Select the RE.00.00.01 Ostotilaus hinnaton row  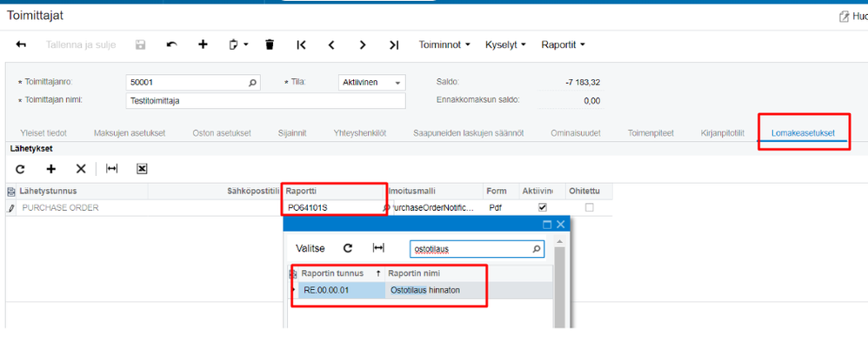pos(425,291)
